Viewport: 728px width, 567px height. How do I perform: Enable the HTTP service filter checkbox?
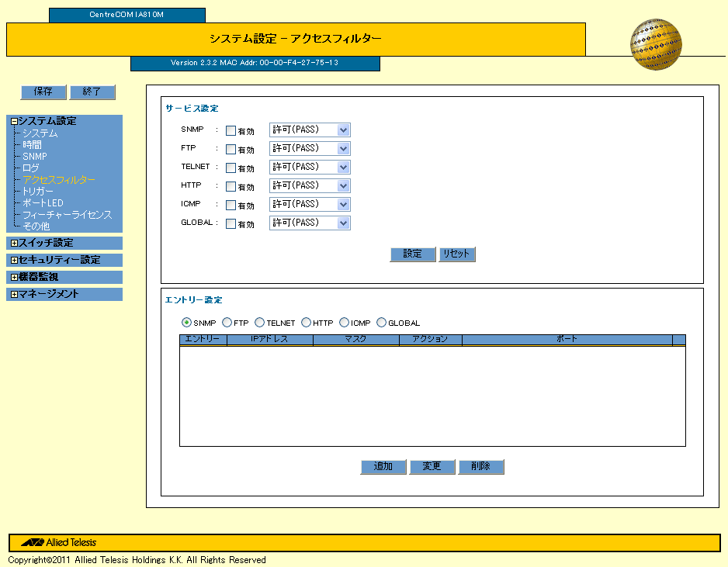[231, 186]
